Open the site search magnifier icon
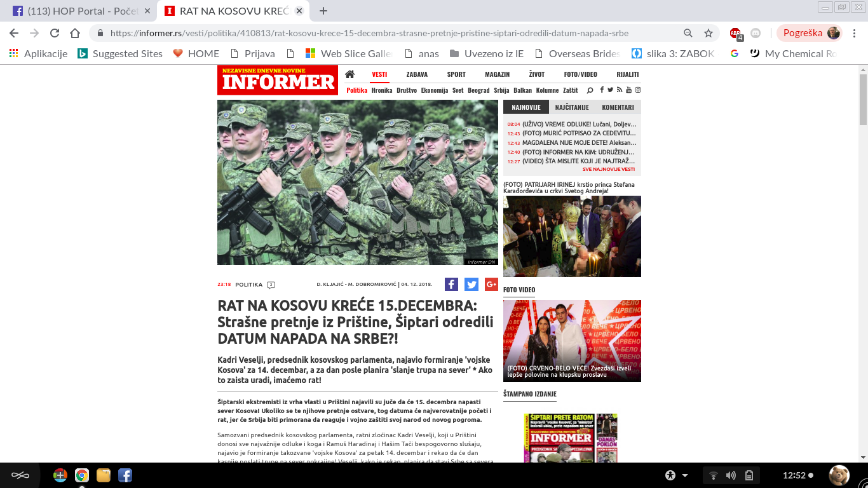 [x=590, y=90]
